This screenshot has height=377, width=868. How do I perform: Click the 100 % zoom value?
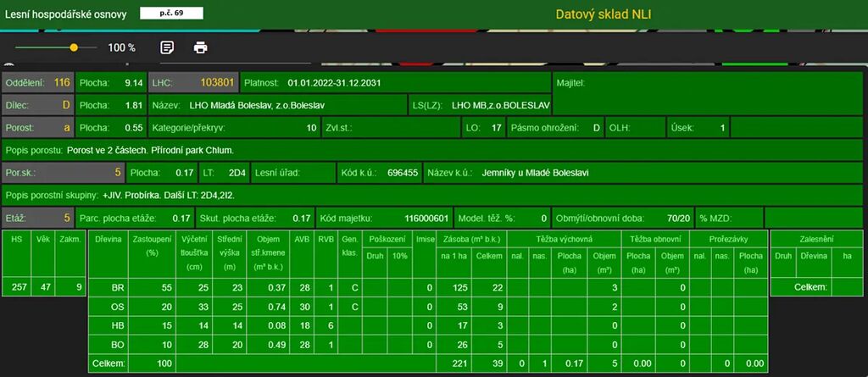121,48
